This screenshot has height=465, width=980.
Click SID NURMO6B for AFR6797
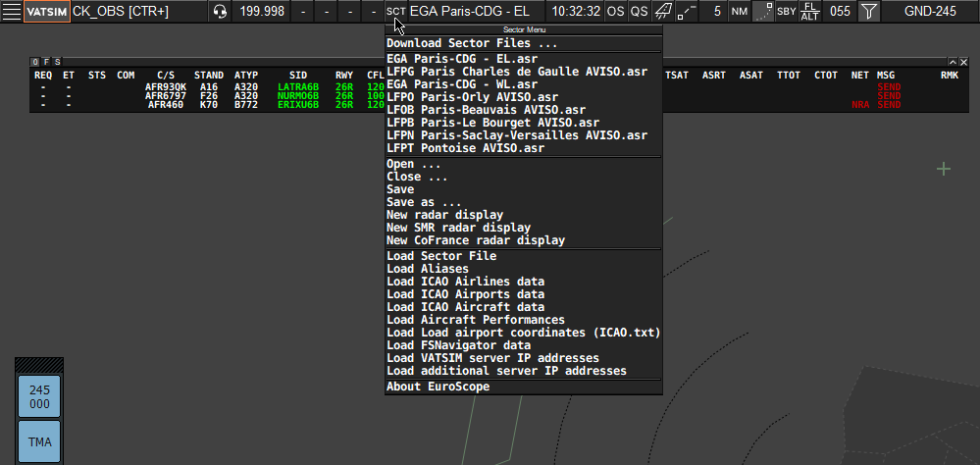298,95
